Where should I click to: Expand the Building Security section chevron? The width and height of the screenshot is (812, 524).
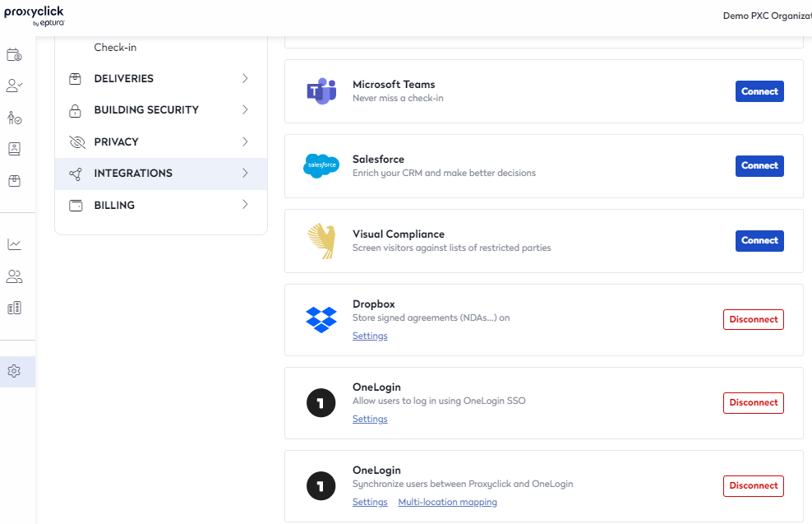tap(245, 110)
